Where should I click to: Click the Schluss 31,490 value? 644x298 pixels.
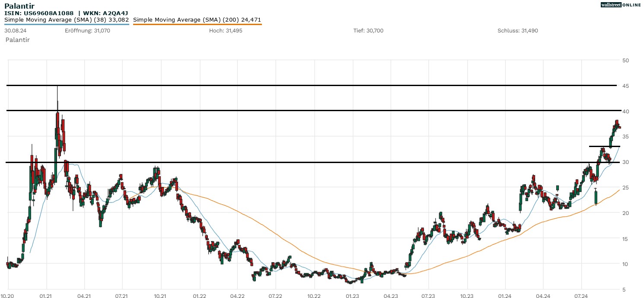point(517,31)
